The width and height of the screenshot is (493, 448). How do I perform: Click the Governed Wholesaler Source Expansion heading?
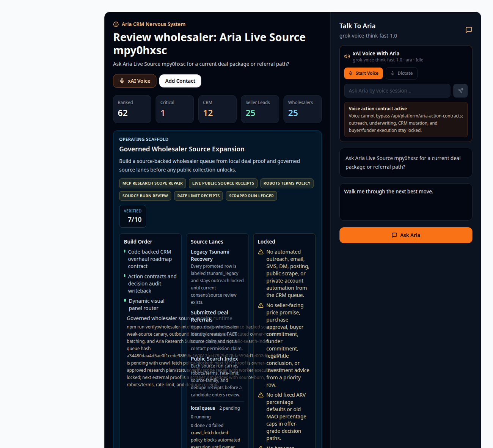182,149
